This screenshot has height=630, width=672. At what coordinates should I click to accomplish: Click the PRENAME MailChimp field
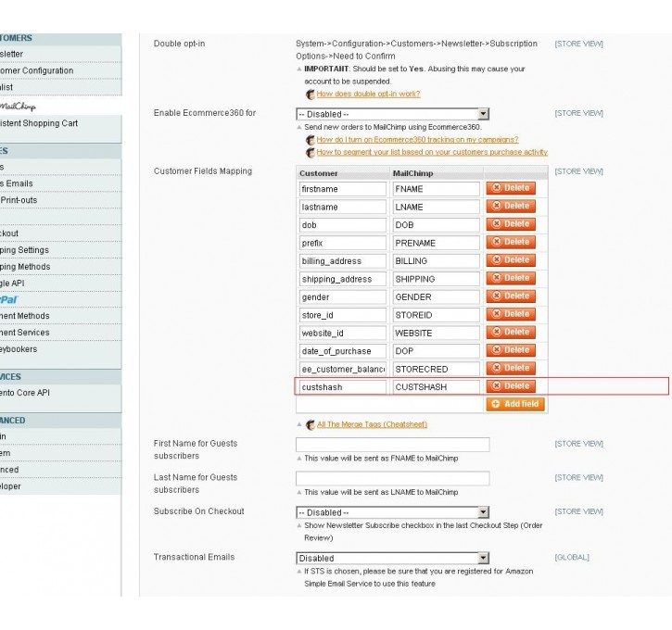(436, 243)
